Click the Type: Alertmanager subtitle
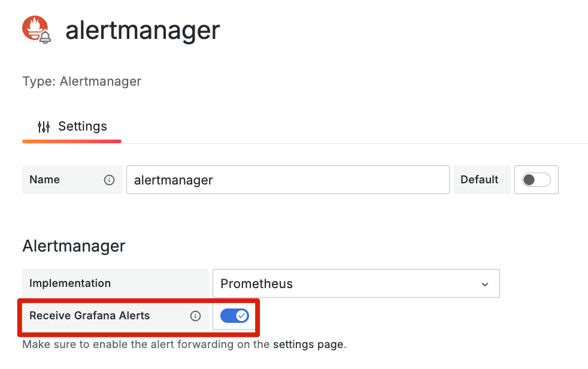The image size is (588, 369). click(x=82, y=81)
